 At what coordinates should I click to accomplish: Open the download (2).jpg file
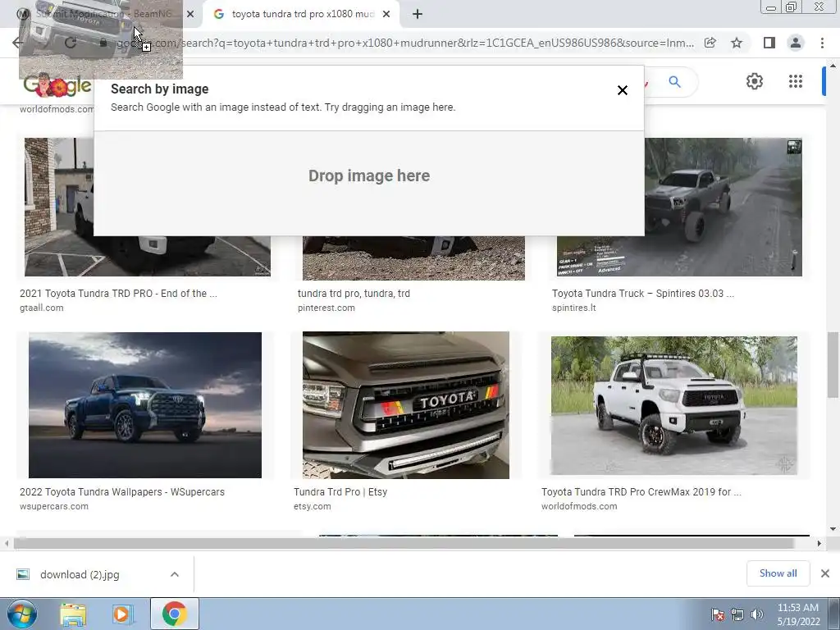click(x=80, y=575)
